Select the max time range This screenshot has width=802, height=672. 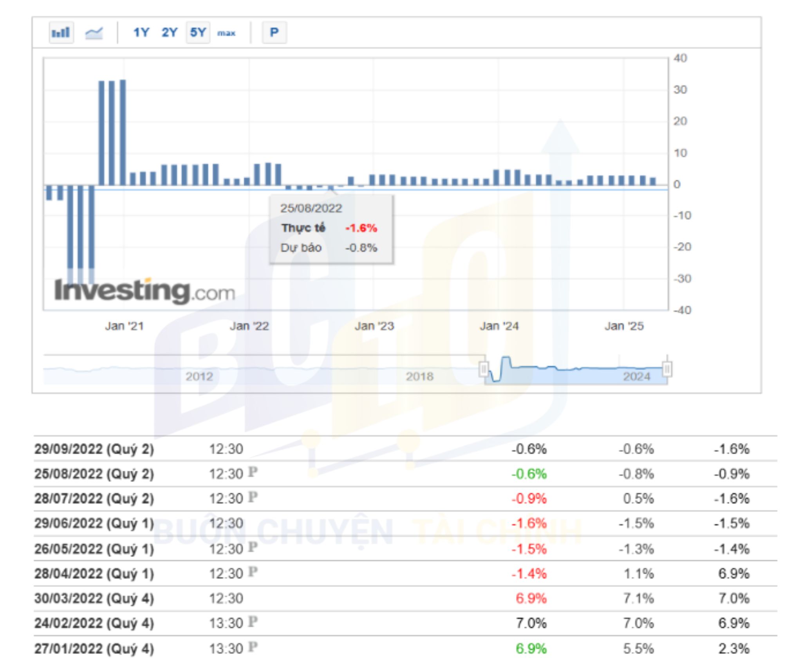226,33
